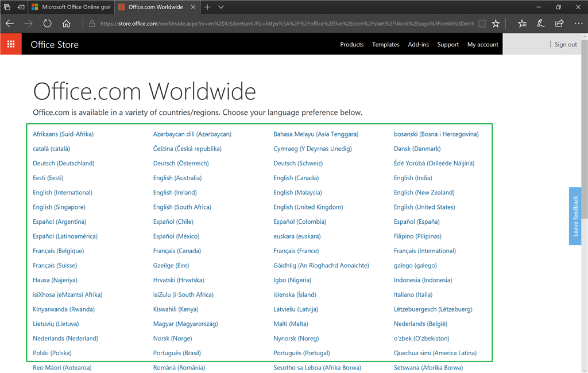Pick English (India)
Viewport: 588px width, 373px height.
pos(413,178)
